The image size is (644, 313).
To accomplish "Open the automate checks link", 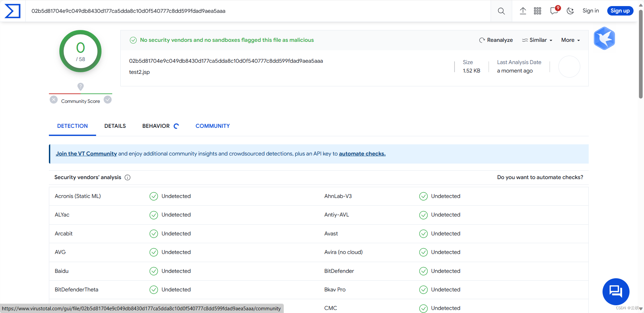I will (362, 153).
